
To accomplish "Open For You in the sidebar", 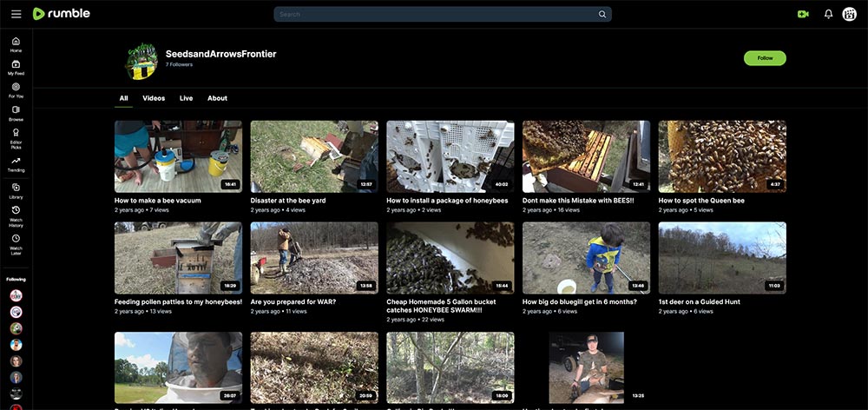I will (16, 90).
